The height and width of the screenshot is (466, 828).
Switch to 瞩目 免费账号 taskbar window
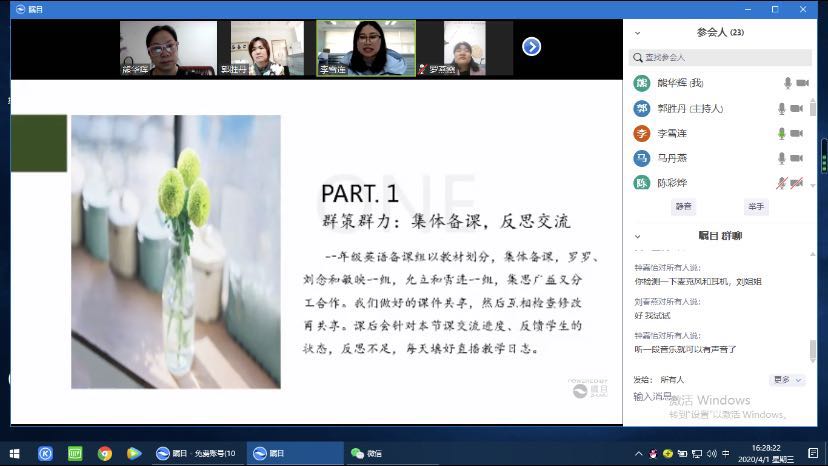click(x=196, y=453)
